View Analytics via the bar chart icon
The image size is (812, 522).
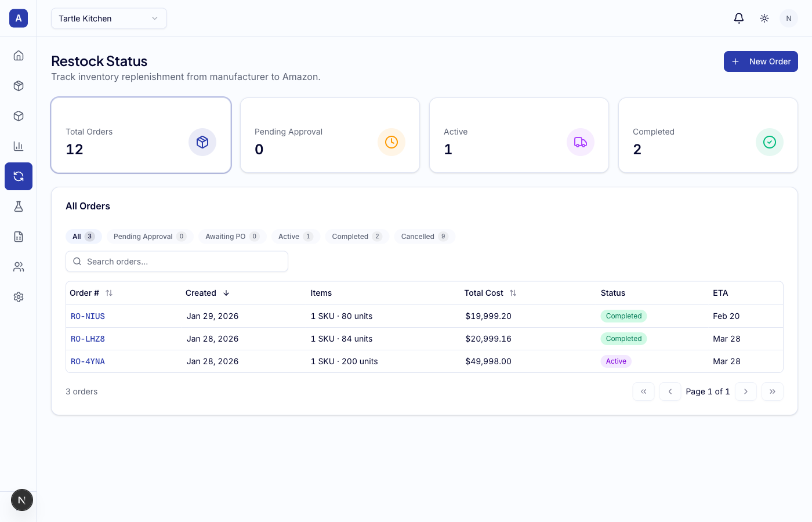[18, 146]
